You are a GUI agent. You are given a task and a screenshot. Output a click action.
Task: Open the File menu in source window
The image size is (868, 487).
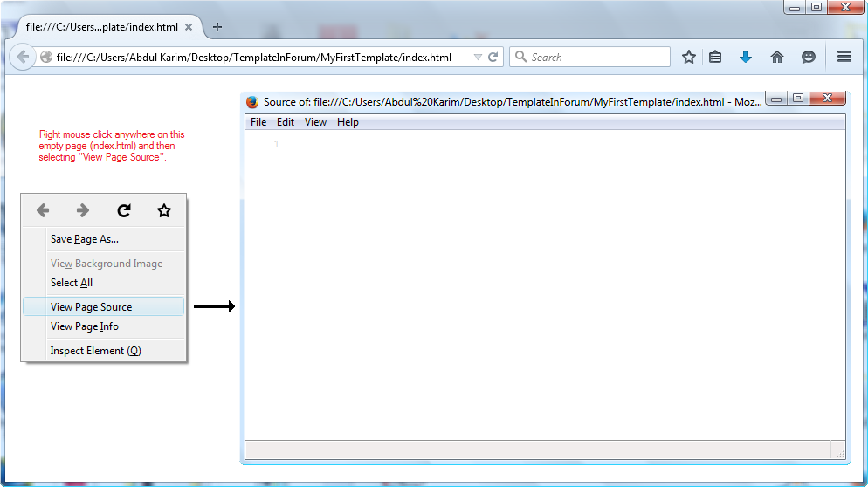(258, 122)
